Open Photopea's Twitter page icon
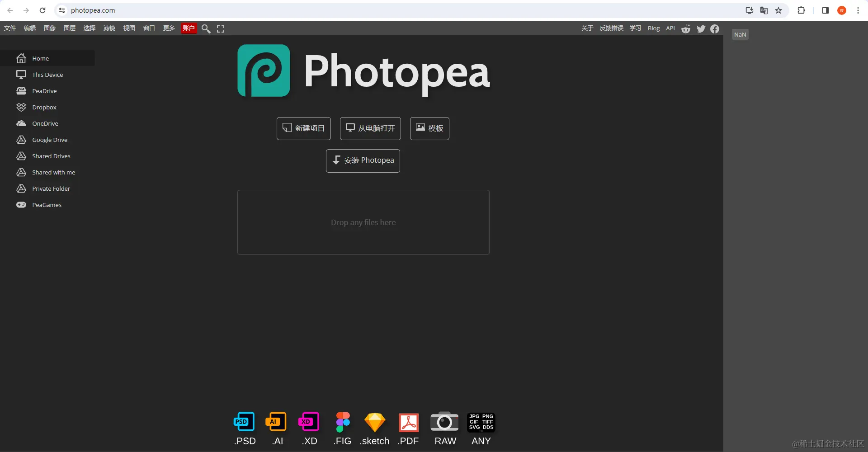This screenshot has width=868, height=452. [701, 28]
